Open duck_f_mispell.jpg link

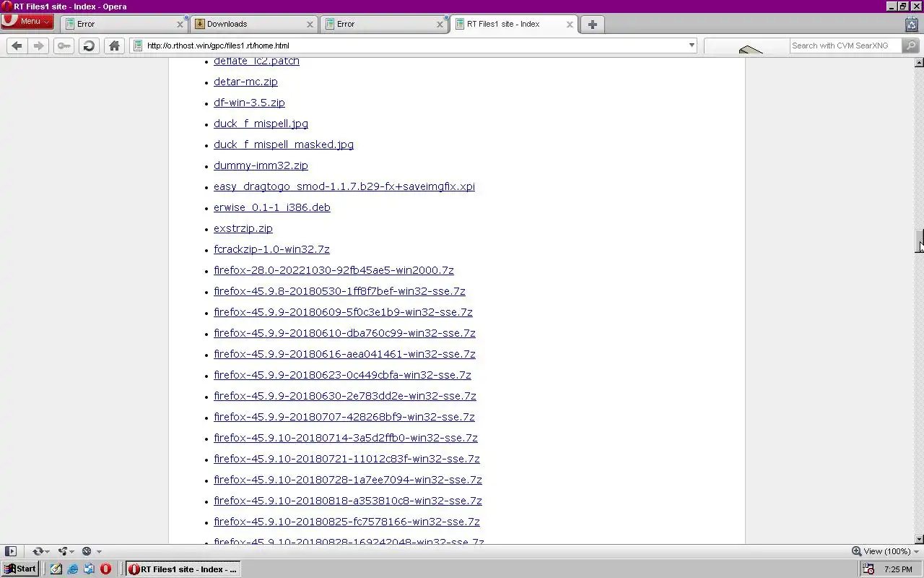click(x=261, y=124)
